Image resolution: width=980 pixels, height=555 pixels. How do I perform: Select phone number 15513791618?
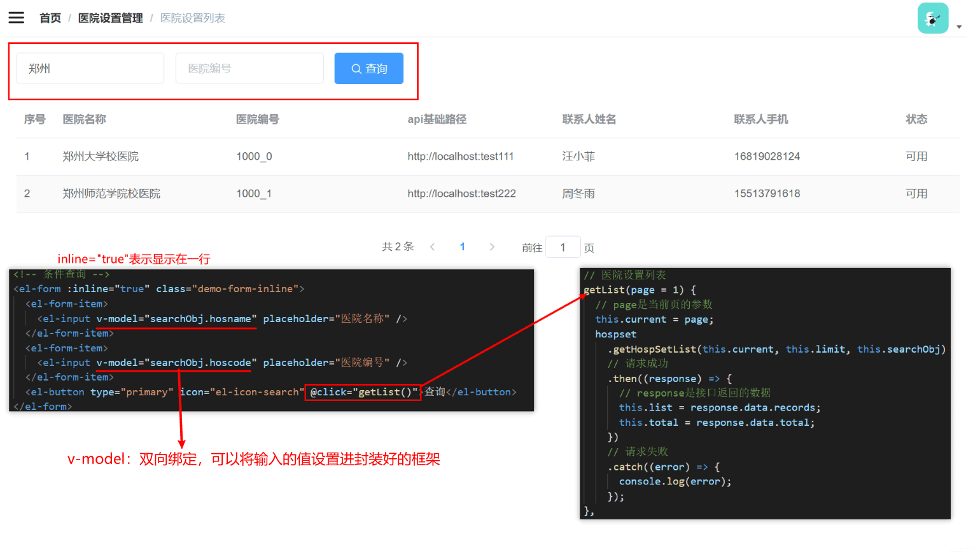coord(767,193)
